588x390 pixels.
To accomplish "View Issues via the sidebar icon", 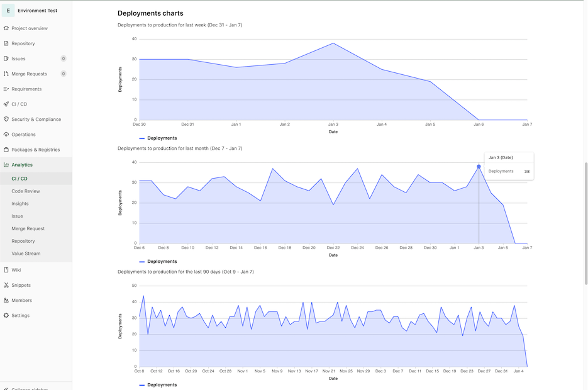I will pyautogui.click(x=6, y=58).
